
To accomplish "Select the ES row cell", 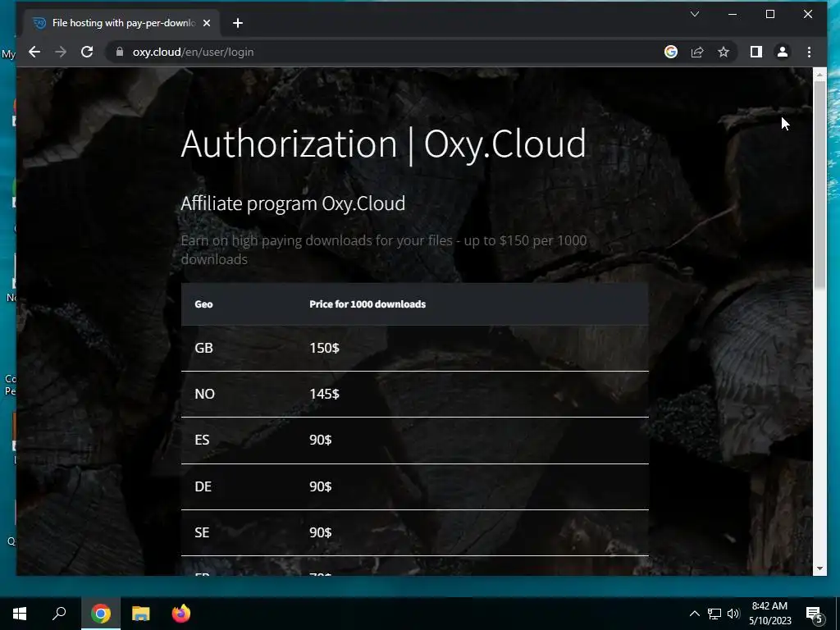I will pyautogui.click(x=202, y=441).
